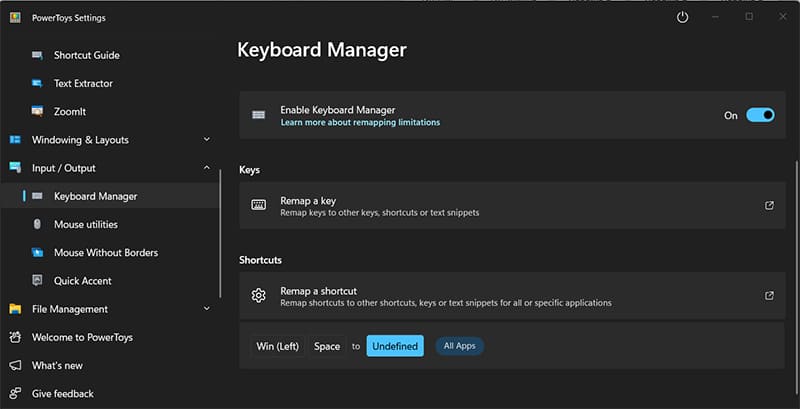Click the Quick Accent icon

37,281
